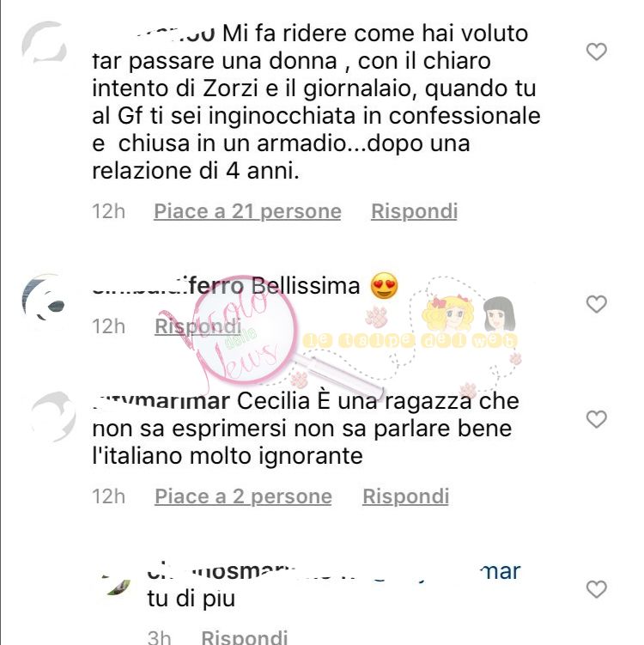Like the comment mentioning Zorzi
Viewport: 644px width, 645px height.
click(x=596, y=52)
